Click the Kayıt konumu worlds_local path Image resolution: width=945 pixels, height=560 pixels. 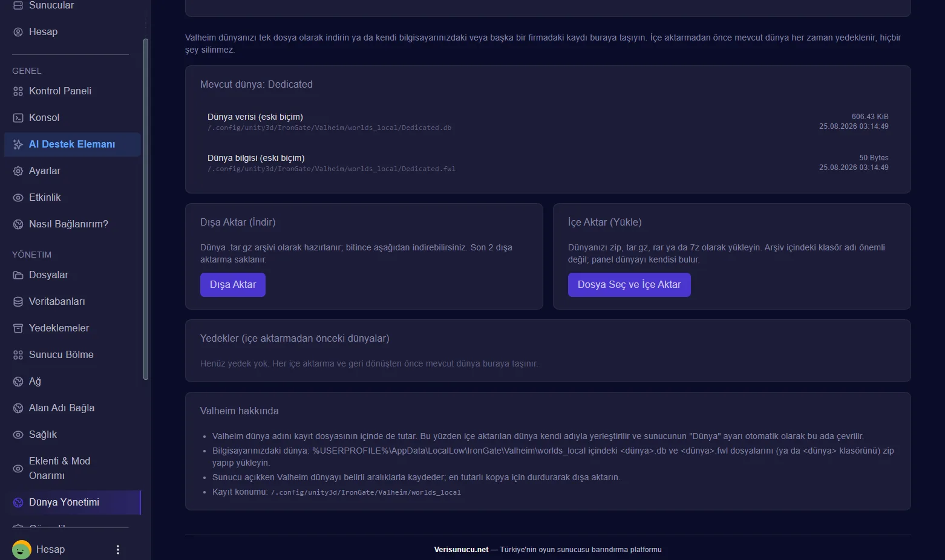366,493
